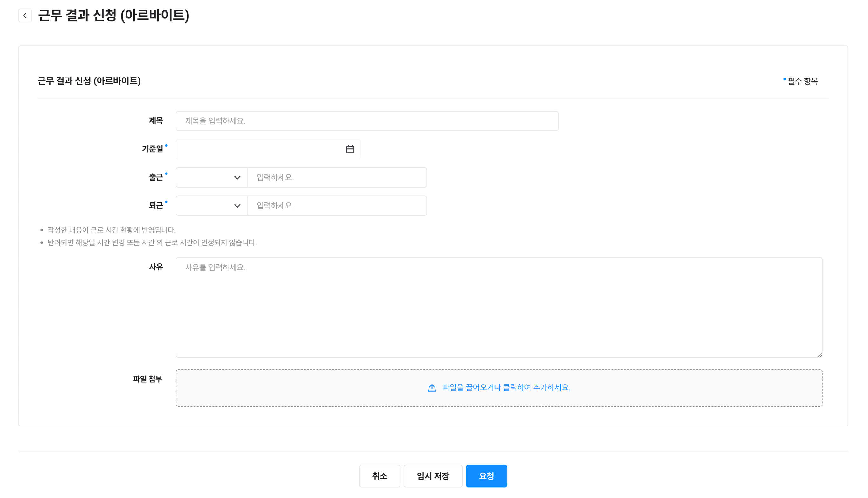The height and width of the screenshot is (498, 868).
Task: Click the 사유 reason textarea
Action: pos(499,307)
